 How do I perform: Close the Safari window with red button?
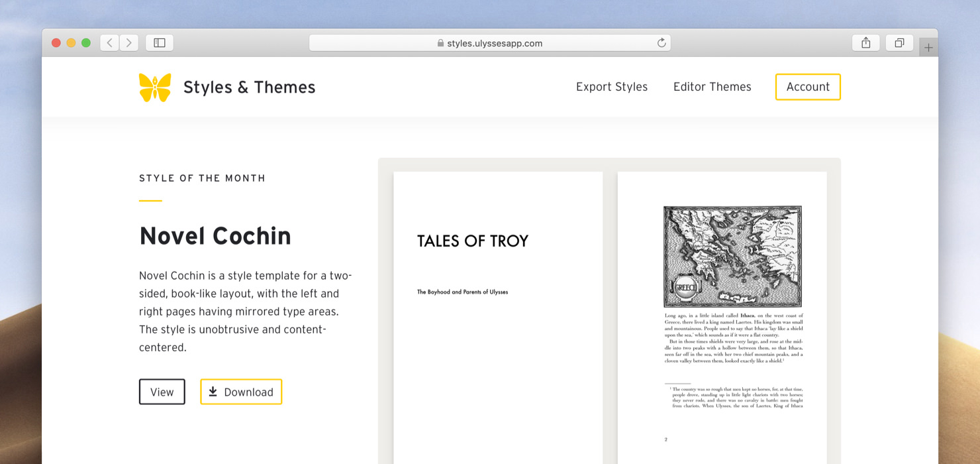click(56, 43)
